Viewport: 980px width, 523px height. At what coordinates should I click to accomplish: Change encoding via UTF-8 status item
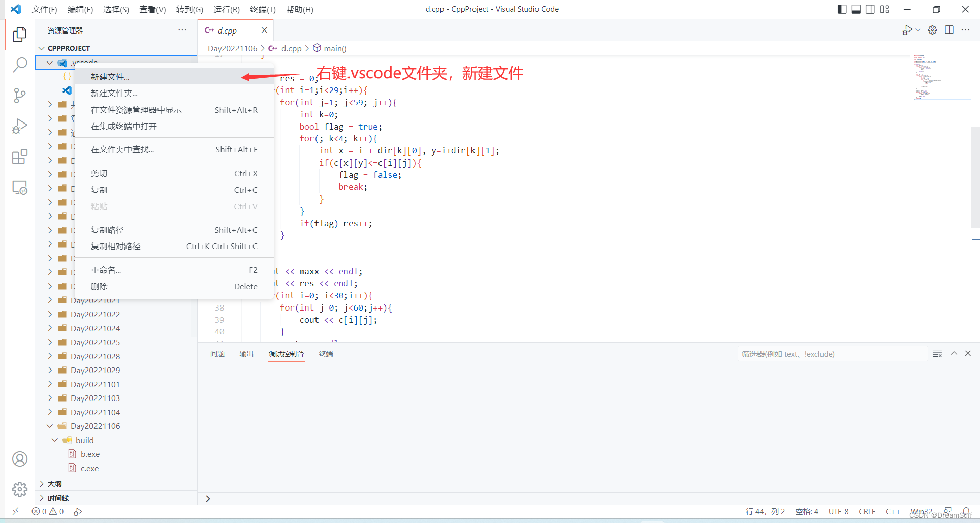[x=838, y=511]
